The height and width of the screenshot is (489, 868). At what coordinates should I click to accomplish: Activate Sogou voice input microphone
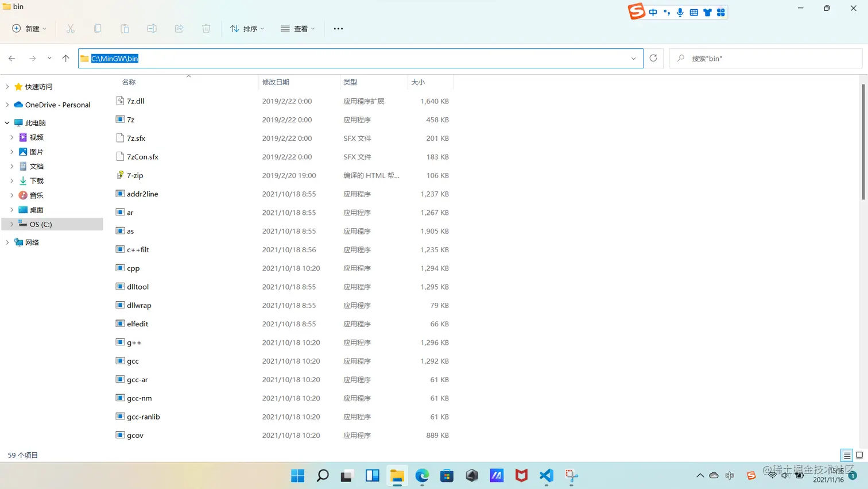pos(680,11)
